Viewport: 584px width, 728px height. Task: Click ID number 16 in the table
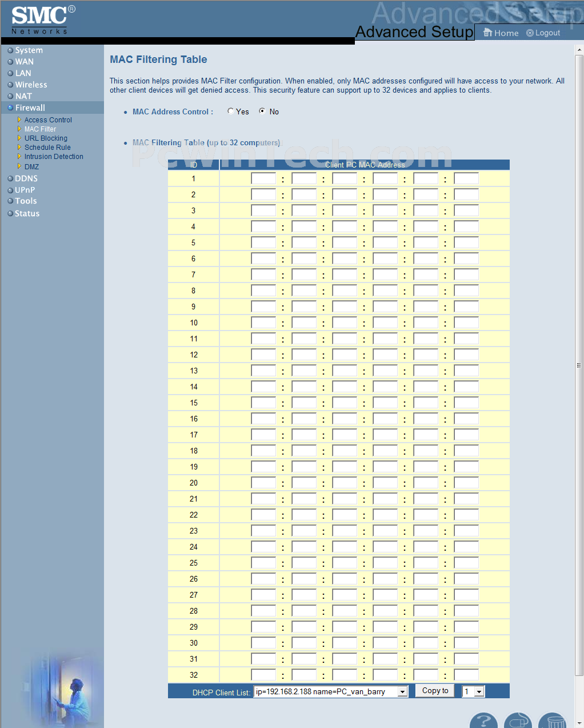[194, 419]
